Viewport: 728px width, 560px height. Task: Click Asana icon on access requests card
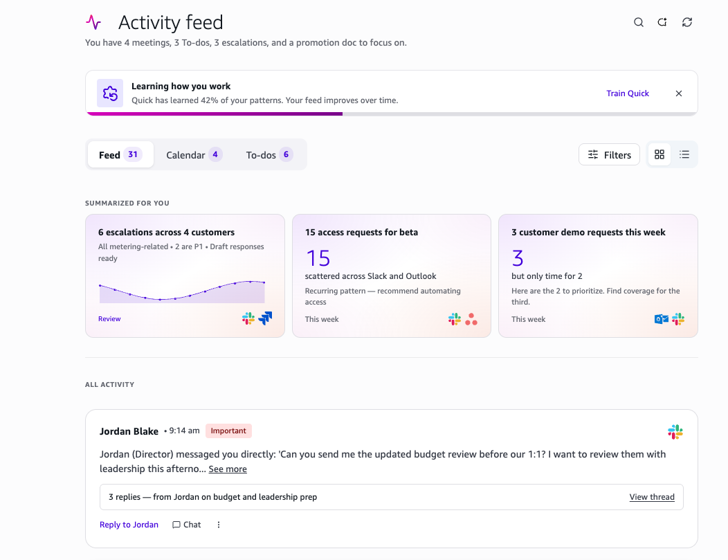pyautogui.click(x=471, y=319)
